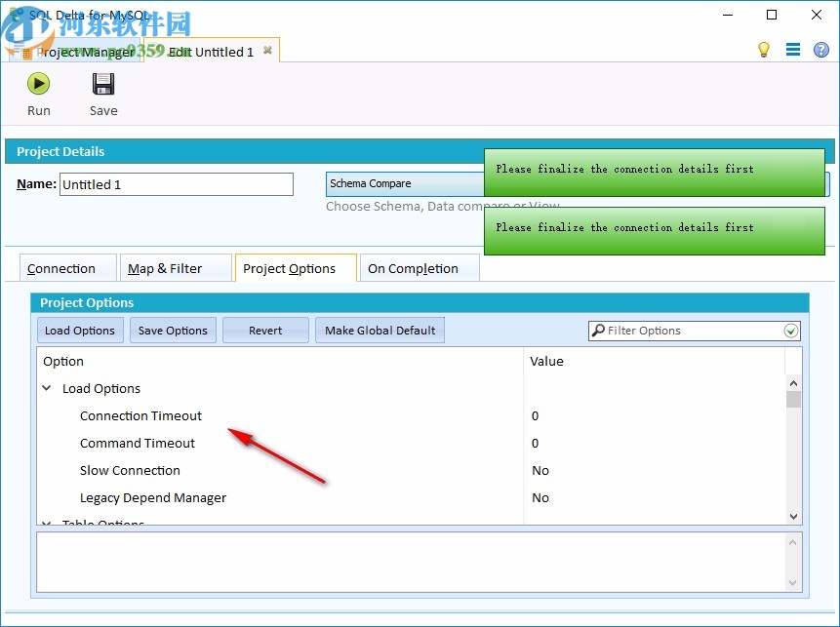Collapse the Load Options tree section
Screen dimensions: 840x627
tap(45, 388)
